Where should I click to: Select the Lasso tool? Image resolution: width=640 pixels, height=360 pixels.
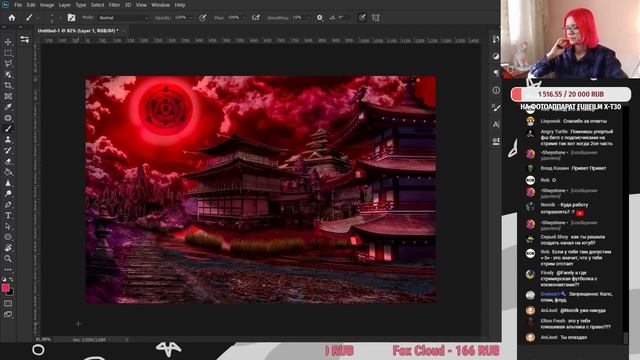pyautogui.click(x=8, y=64)
